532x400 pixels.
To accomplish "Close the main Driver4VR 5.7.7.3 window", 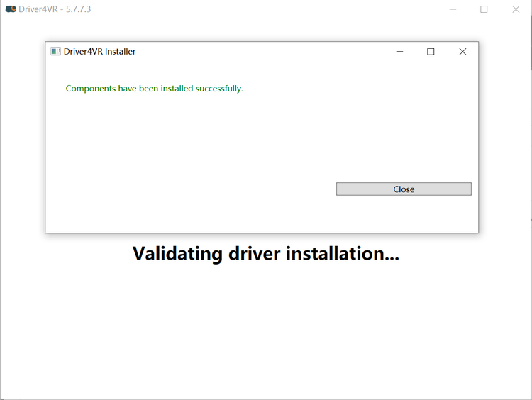I will [x=516, y=9].
